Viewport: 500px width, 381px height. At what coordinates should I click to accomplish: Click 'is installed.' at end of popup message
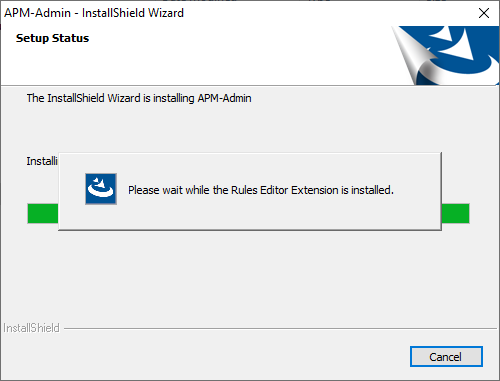tap(367, 190)
